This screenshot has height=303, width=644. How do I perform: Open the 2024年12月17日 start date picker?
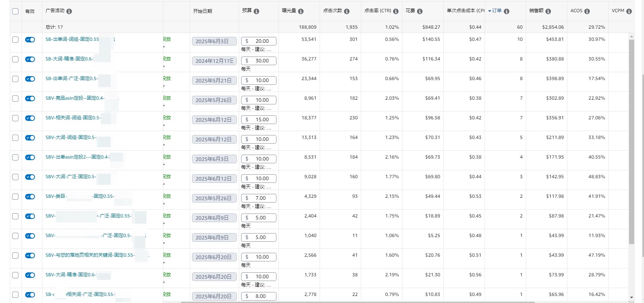pos(214,61)
